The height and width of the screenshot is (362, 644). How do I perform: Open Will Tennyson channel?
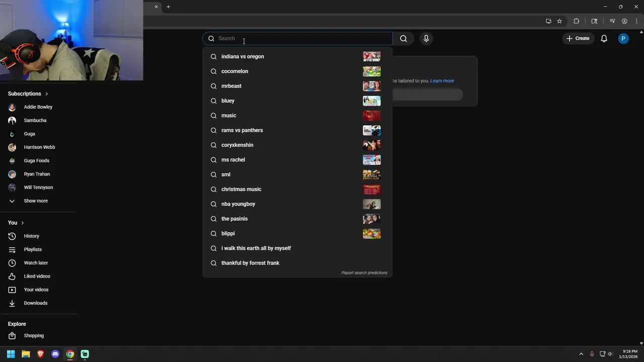tap(38, 188)
